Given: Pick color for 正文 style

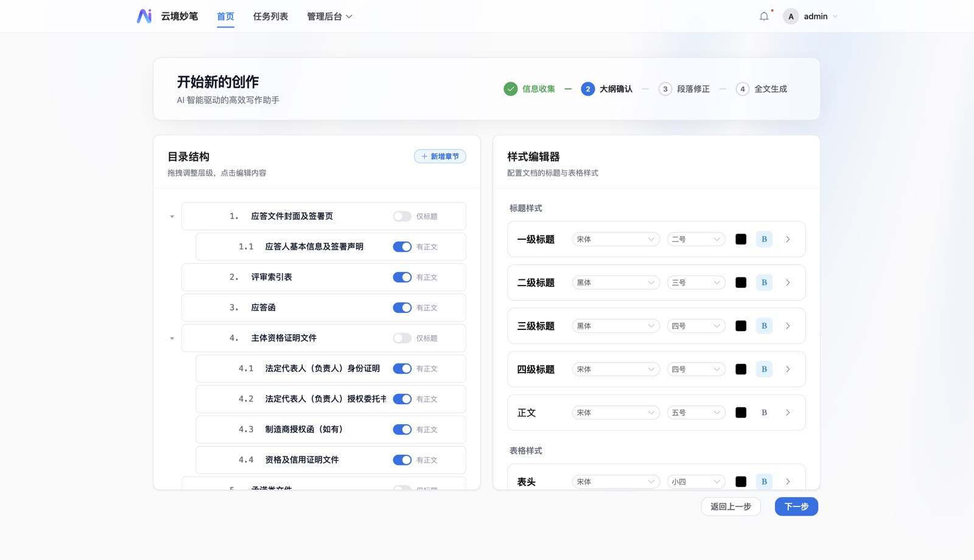Looking at the screenshot, I should (x=741, y=413).
